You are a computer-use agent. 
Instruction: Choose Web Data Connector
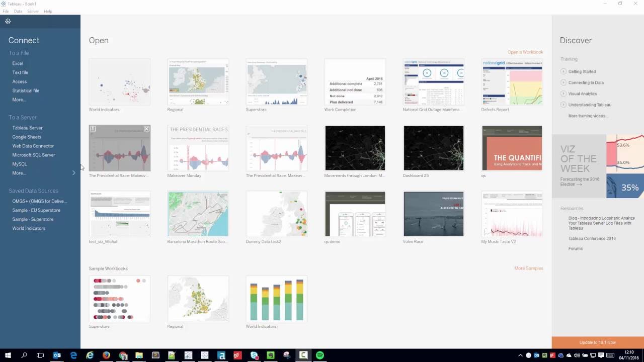[33, 146]
